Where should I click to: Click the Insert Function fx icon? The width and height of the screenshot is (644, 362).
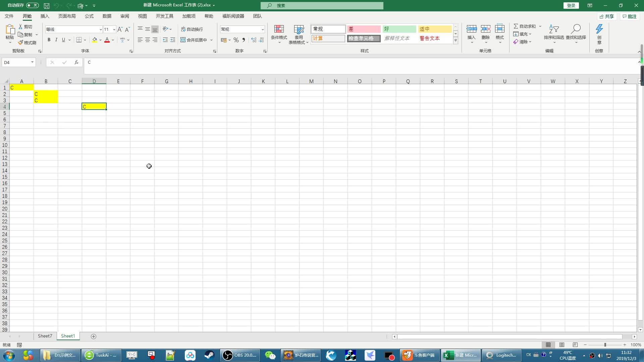click(x=76, y=62)
